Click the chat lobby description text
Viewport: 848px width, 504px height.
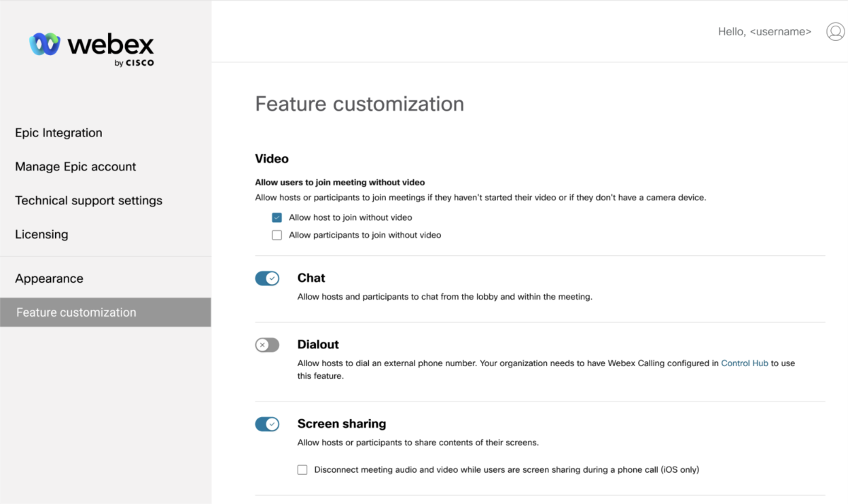445,297
